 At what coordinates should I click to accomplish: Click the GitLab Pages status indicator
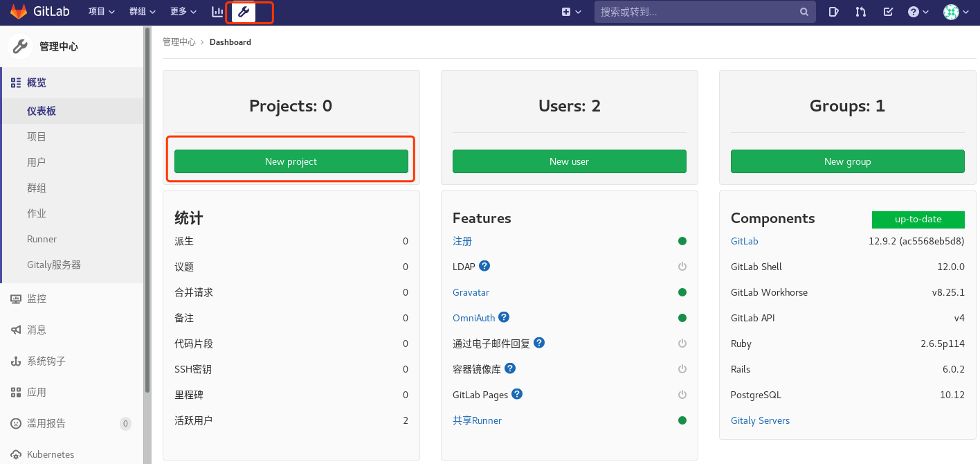[682, 395]
